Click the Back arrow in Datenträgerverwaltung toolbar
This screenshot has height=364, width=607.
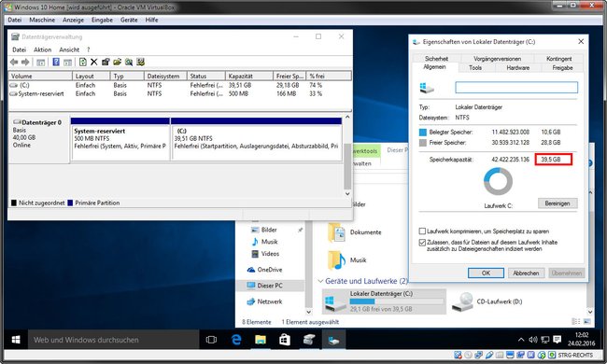coord(14,62)
